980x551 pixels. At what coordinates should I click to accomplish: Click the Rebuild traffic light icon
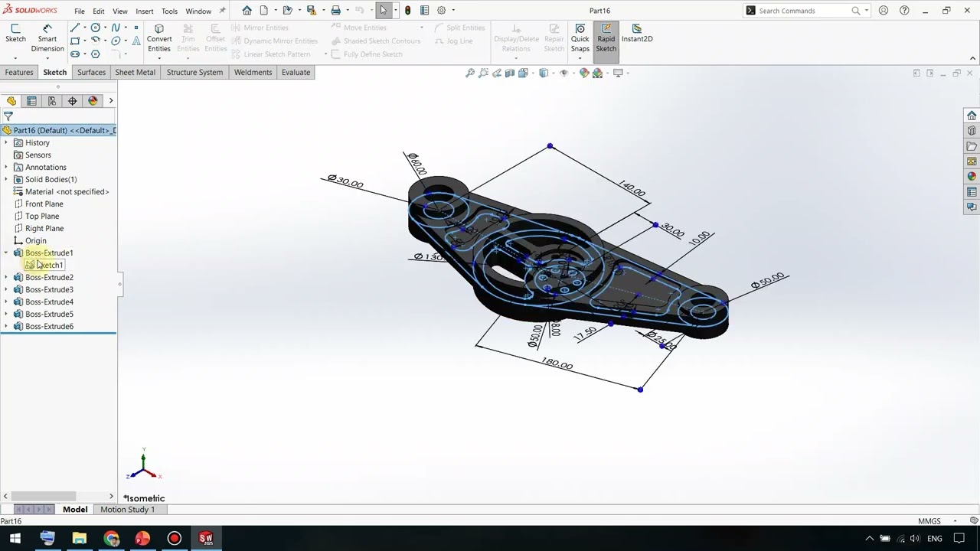[x=407, y=11]
